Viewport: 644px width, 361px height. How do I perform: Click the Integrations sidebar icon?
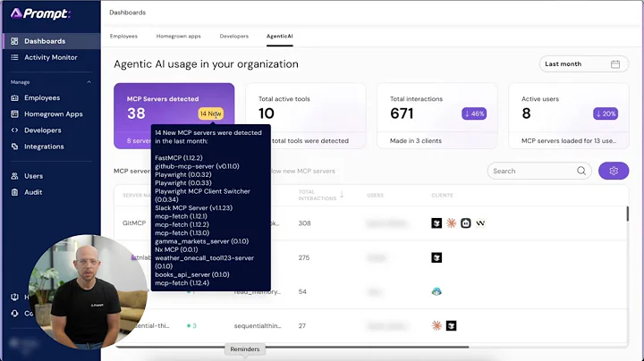14,147
